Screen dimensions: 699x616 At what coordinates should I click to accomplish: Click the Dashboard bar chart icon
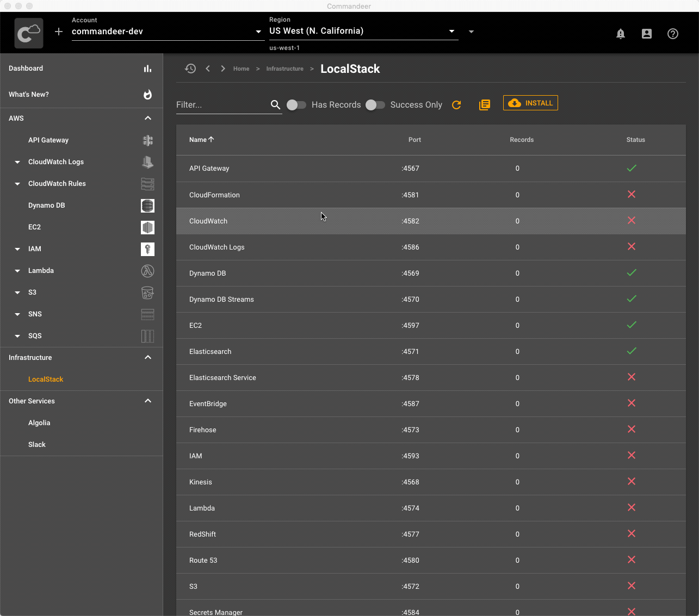pos(147,69)
